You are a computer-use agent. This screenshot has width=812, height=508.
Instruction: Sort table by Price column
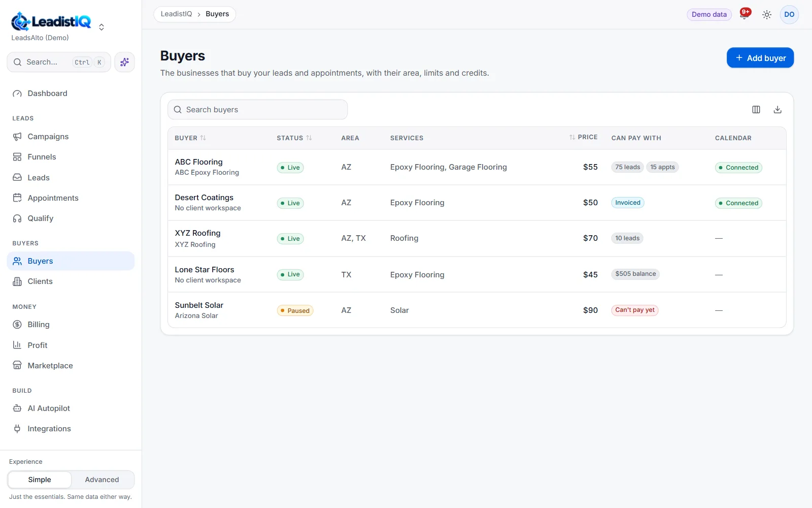pyautogui.click(x=583, y=137)
